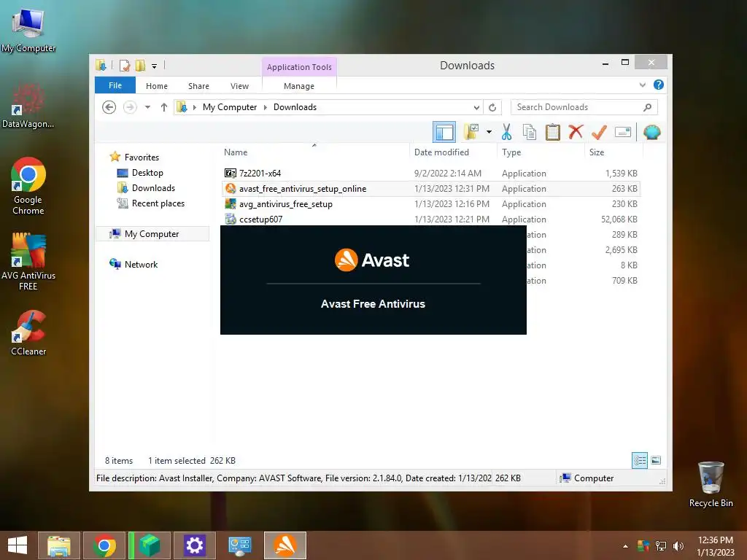Sort files by Type column
747x560 pixels.
(541, 152)
